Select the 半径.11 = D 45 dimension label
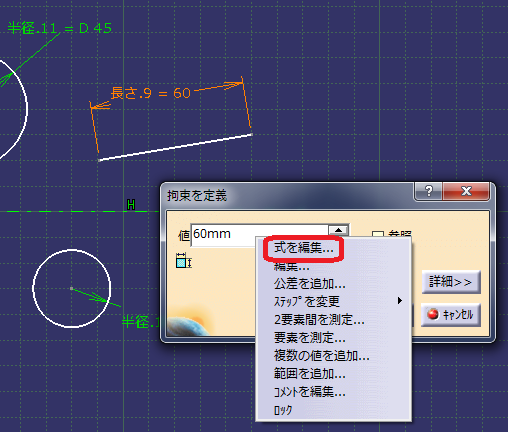This screenshot has height=432, width=508. (x=60, y=28)
